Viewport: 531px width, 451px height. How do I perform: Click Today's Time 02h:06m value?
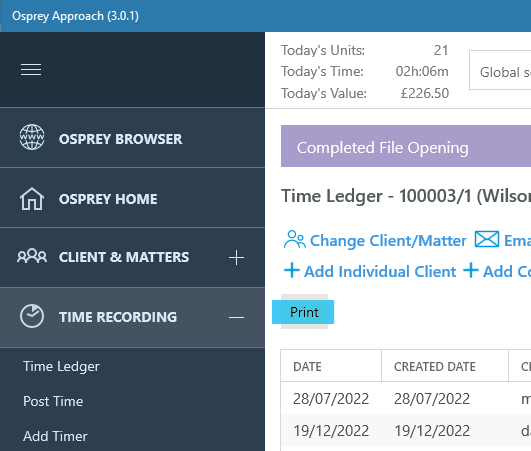tap(422, 71)
